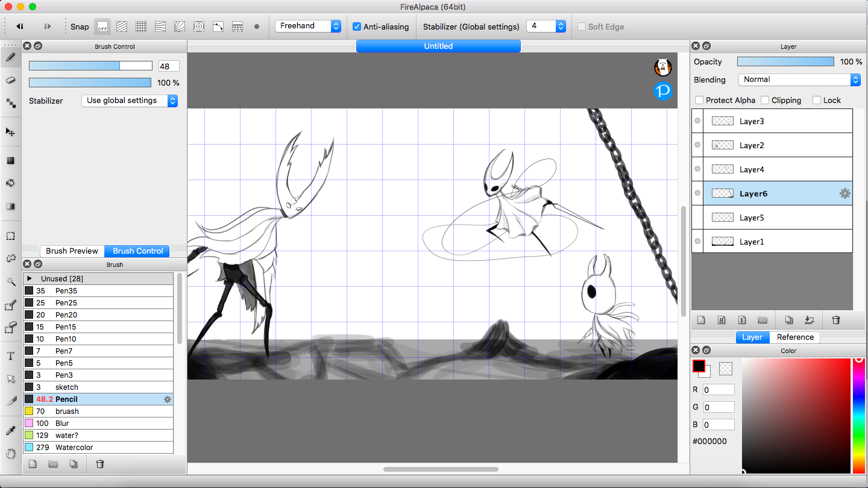This screenshot has height=488, width=868.
Task: Open the 'Use global settings' Stabilizer dropdown
Action: tap(130, 101)
